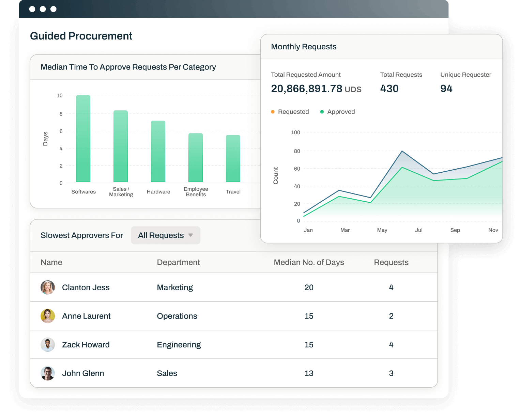The image size is (520, 420).
Task: Click the Name column header
Action: click(x=51, y=262)
